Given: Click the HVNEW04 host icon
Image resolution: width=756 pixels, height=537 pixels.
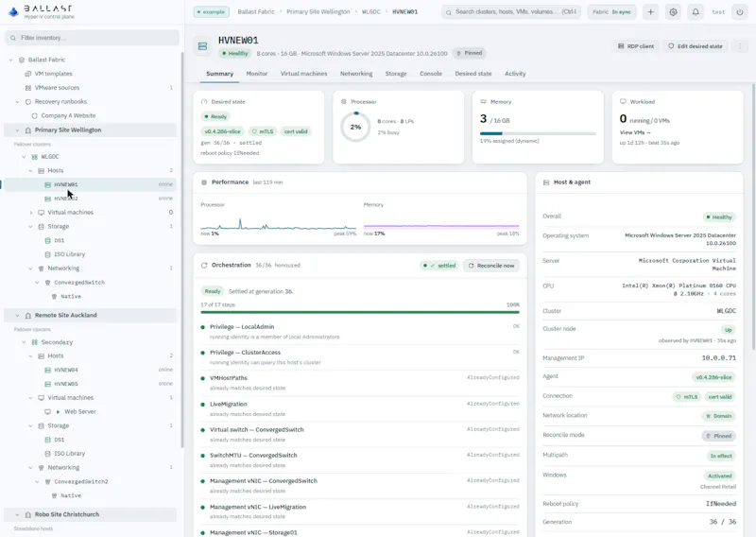Looking at the screenshot, I should pyautogui.click(x=47, y=370).
